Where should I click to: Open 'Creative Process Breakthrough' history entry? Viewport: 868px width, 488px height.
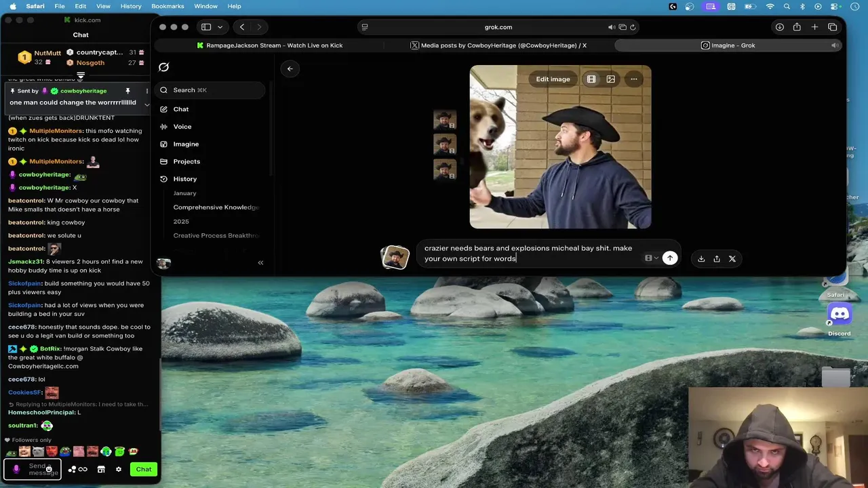tap(216, 236)
